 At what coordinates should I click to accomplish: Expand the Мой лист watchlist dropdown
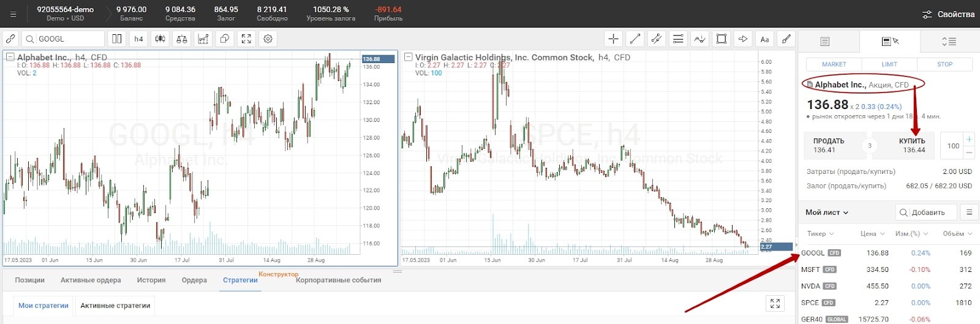click(x=827, y=213)
